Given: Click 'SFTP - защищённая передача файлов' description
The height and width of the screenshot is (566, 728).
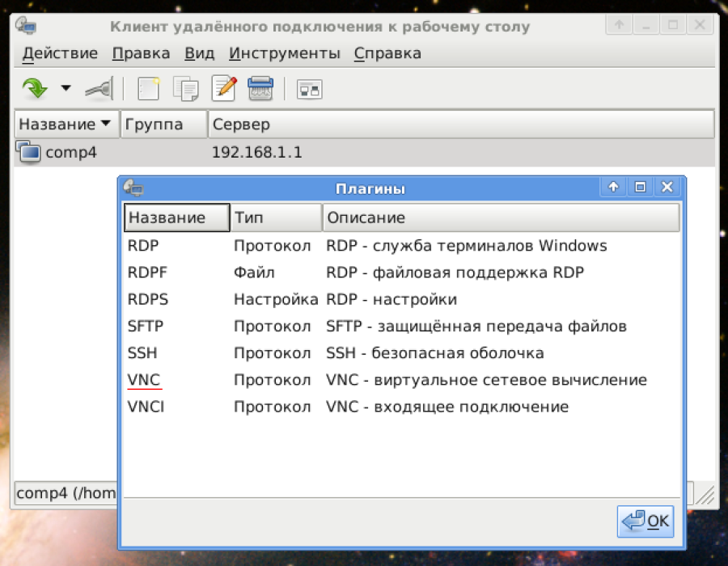Looking at the screenshot, I should click(x=476, y=326).
